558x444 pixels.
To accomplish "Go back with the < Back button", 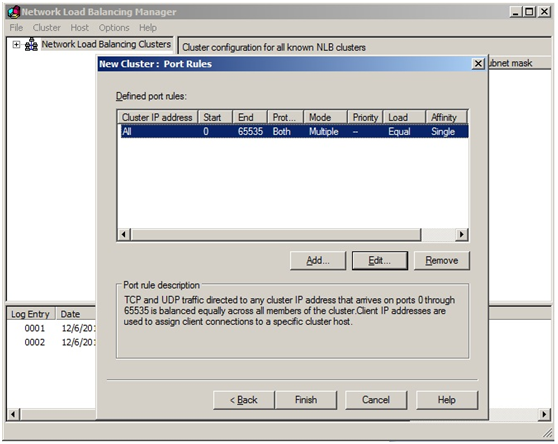I will pos(244,400).
